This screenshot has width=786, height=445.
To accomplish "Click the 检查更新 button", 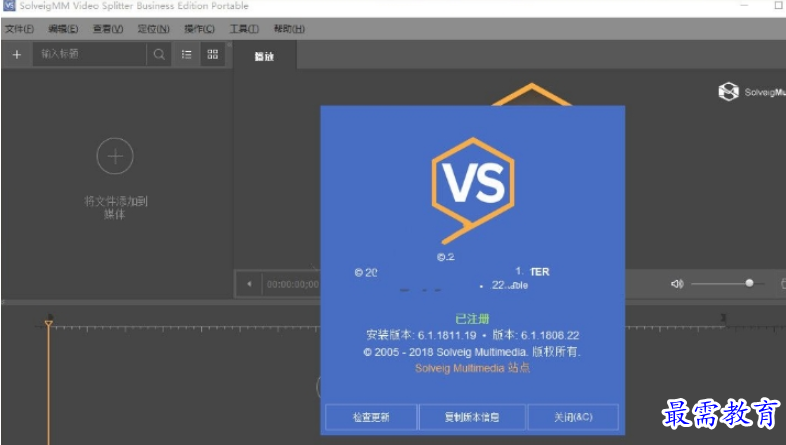I will point(371,417).
